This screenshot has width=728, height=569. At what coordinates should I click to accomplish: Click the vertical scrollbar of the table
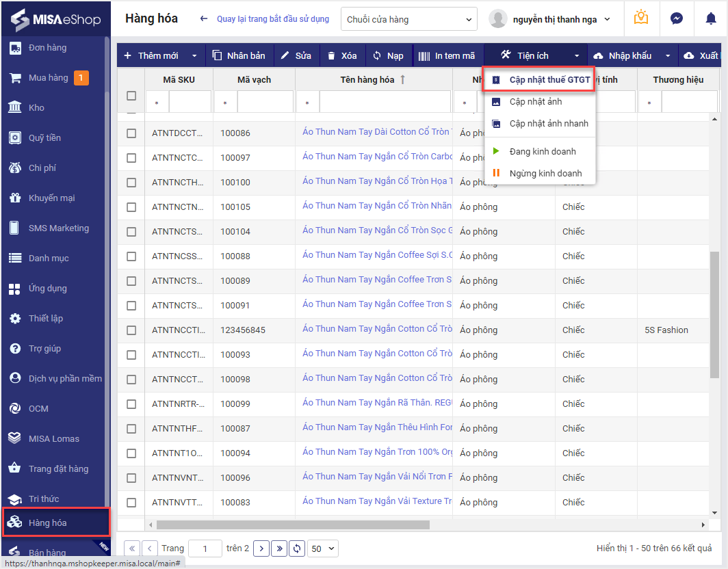click(714, 315)
